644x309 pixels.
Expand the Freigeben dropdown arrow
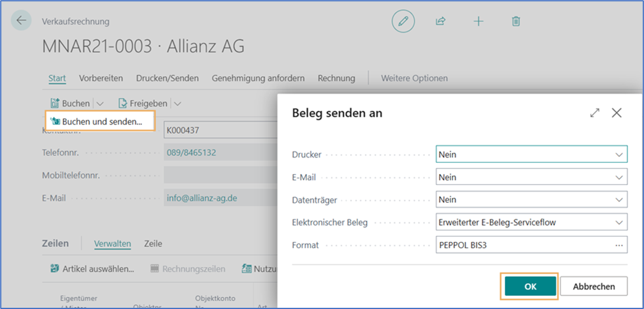pos(178,104)
